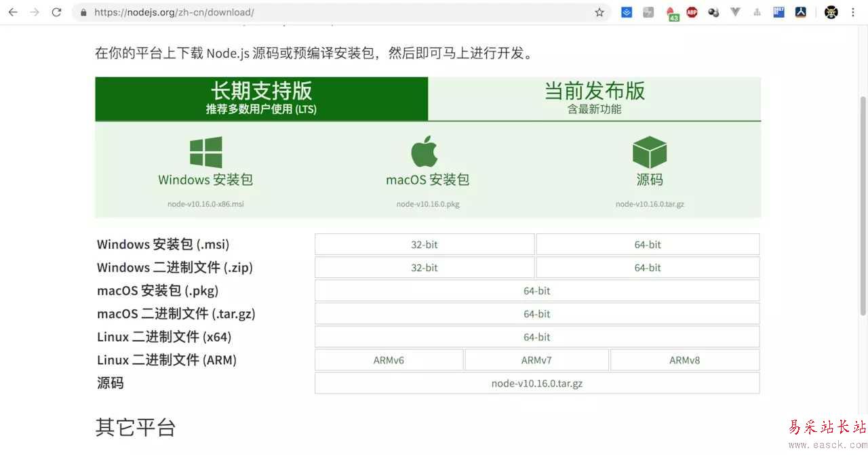Click the Windows logo installer icon
The image size is (868, 455).
point(206,152)
